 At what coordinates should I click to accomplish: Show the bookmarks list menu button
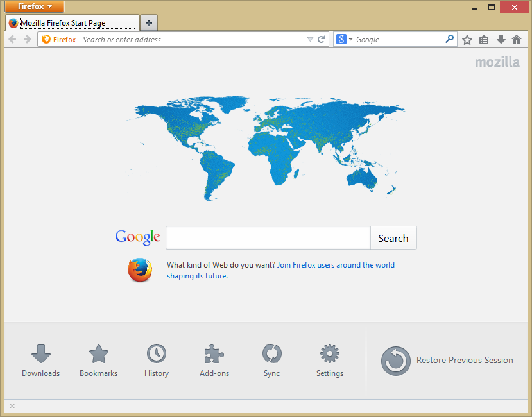pos(484,40)
